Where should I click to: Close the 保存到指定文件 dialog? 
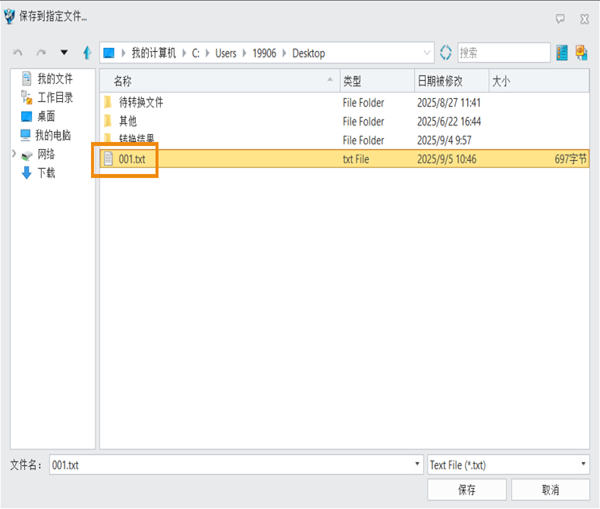click(584, 18)
